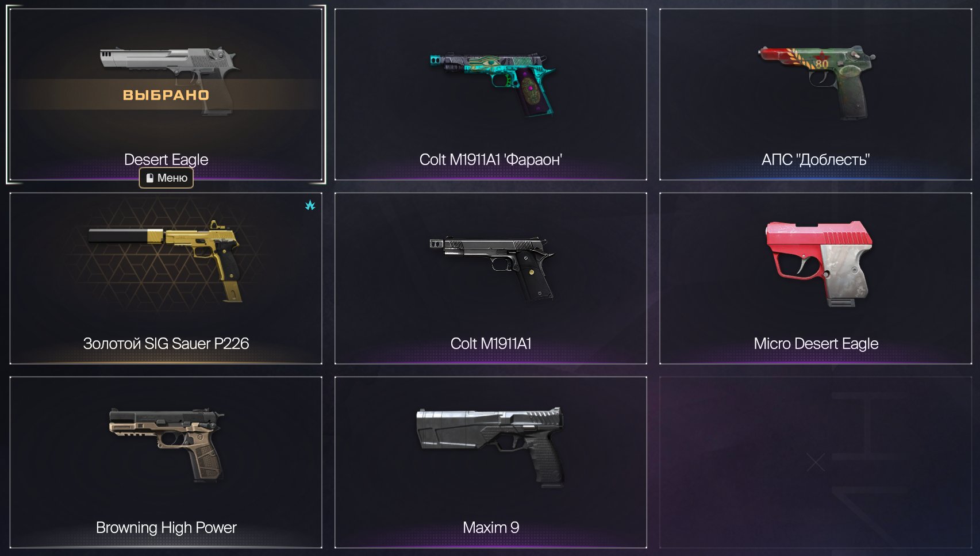Click the teal Colt M1911A1 'Фараон' pistol image
Image resolution: width=980 pixels, height=556 pixels.
[x=492, y=83]
